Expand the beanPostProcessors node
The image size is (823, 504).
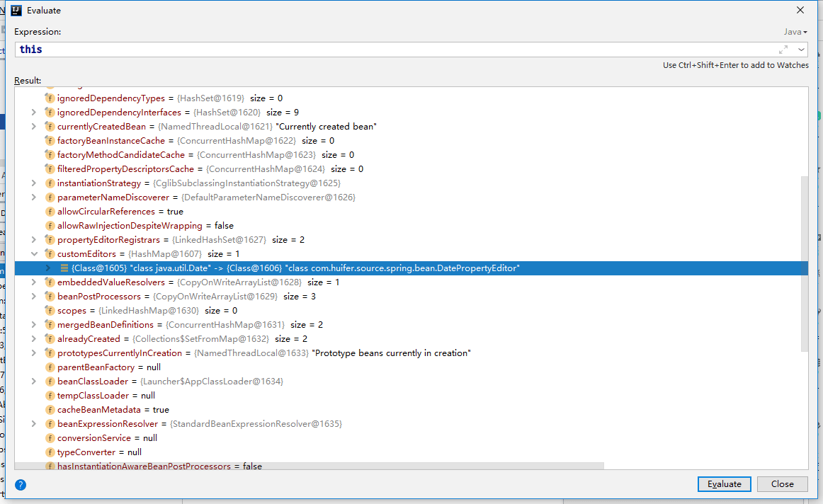(34, 297)
